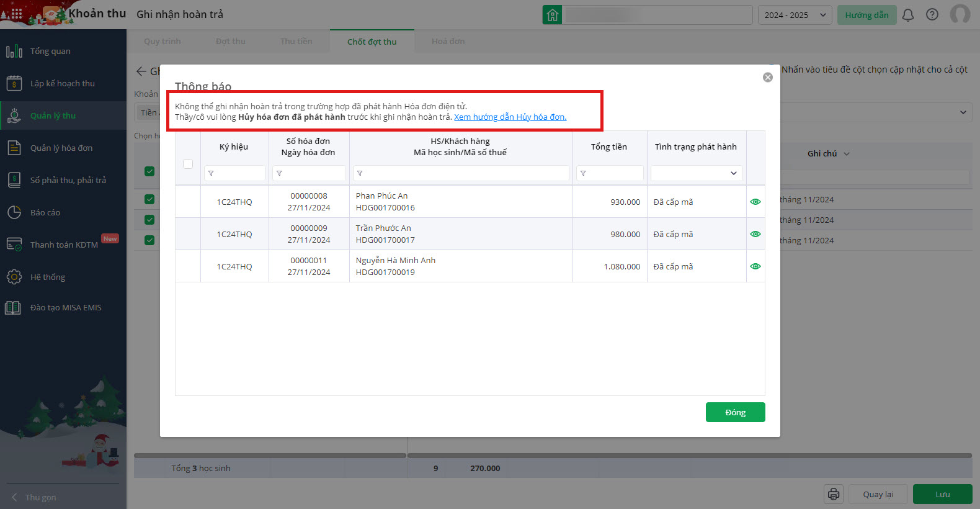Click Báo cáo pie chart icon
980x509 pixels.
[x=14, y=212]
